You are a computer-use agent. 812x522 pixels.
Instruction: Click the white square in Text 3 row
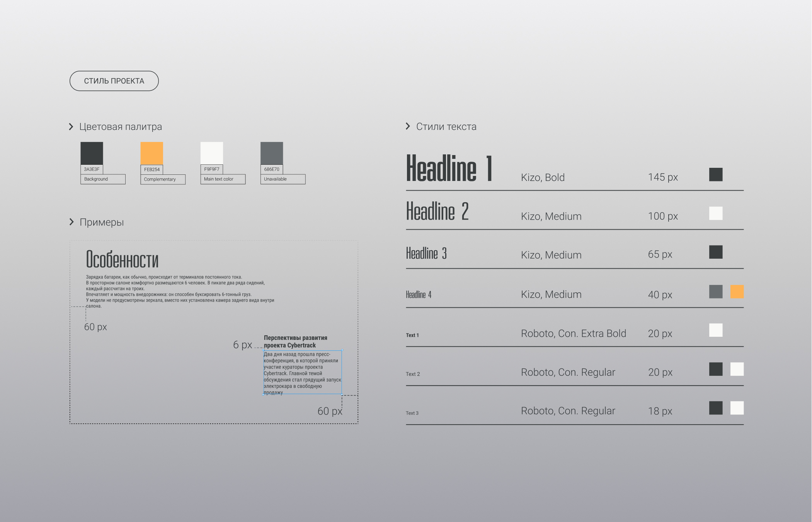pyautogui.click(x=737, y=408)
